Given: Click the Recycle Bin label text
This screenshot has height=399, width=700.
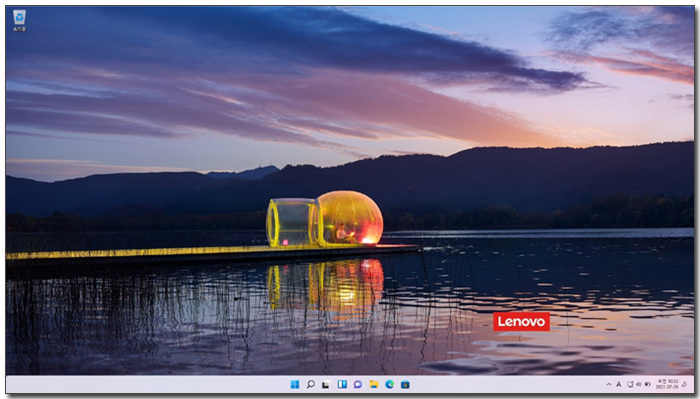Looking at the screenshot, I should (x=19, y=29).
